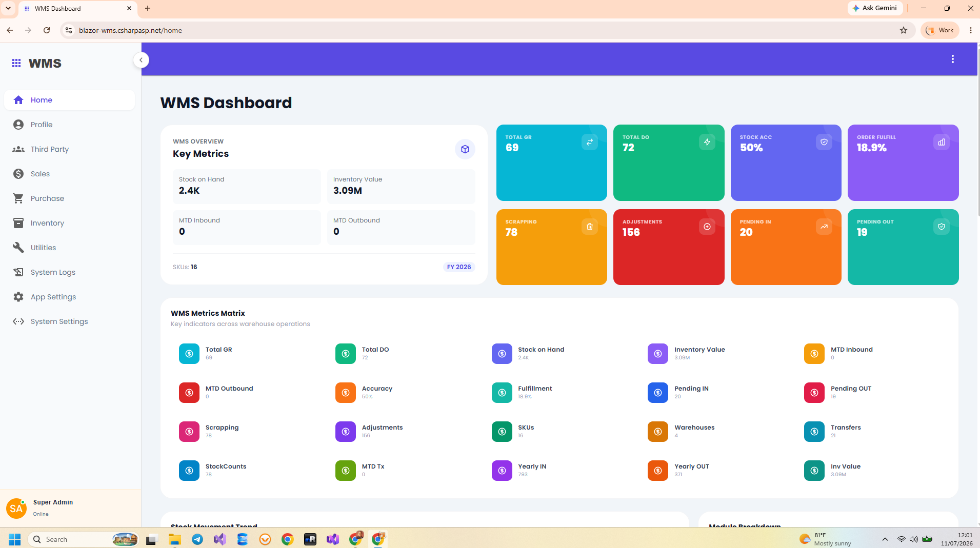This screenshot has height=548, width=980.
Task: Open the header three-dot options menu
Action: [x=952, y=59]
